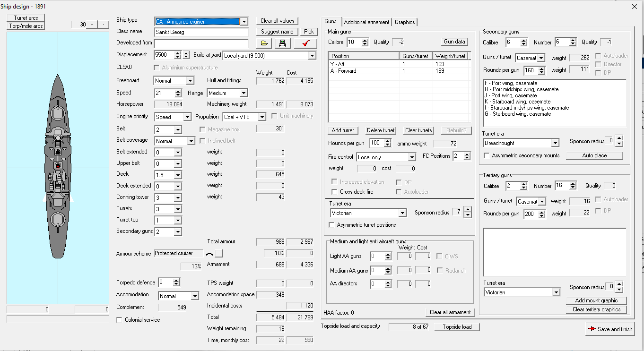Click the Developed from field
The image size is (644, 351).
[x=201, y=43]
